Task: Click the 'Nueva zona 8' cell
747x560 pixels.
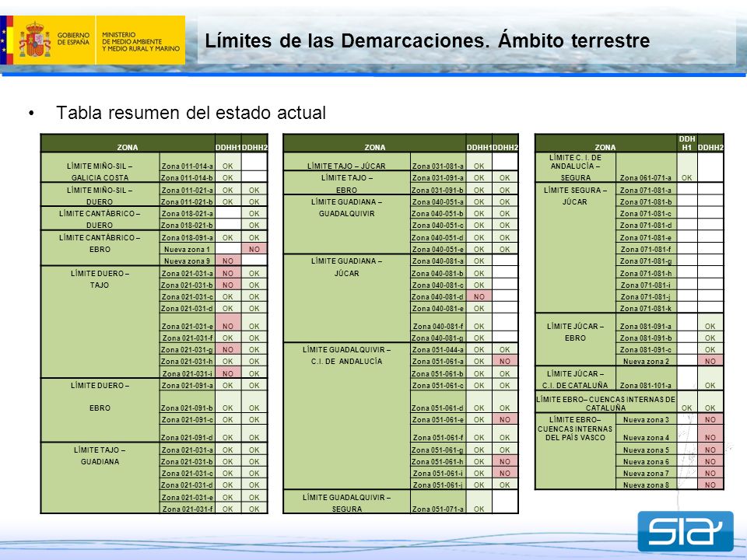Action: coord(646,485)
